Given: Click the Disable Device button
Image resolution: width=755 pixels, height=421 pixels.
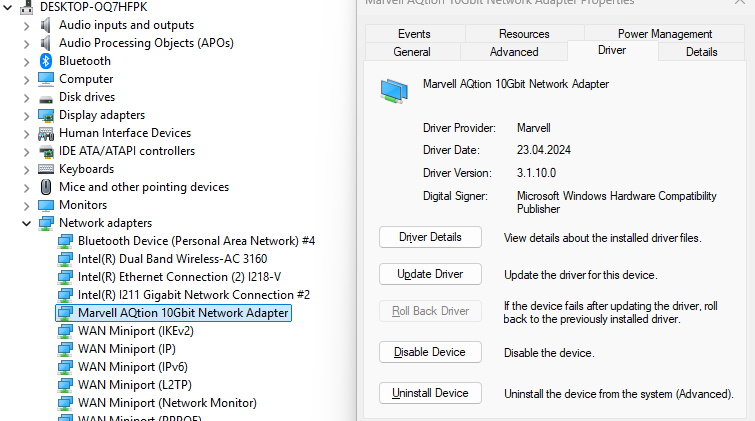Looking at the screenshot, I should coord(430,352).
